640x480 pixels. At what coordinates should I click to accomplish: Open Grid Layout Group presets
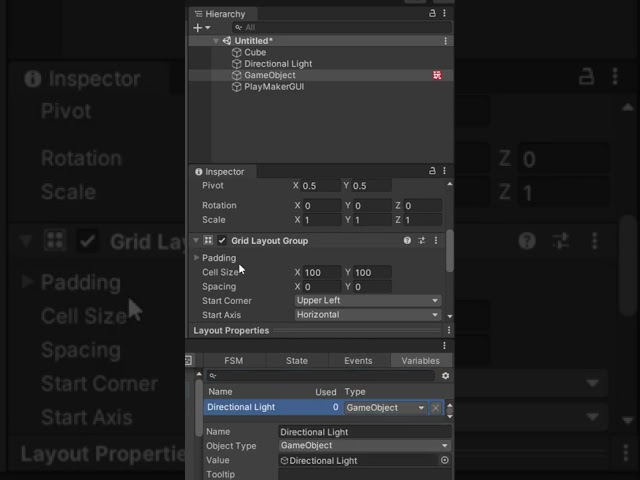pos(421,240)
